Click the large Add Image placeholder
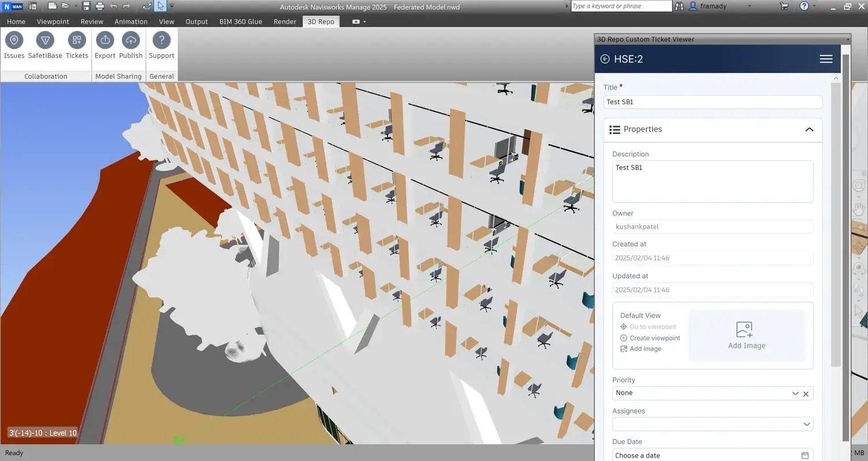Screen dimensions: 868x461 click(746, 336)
